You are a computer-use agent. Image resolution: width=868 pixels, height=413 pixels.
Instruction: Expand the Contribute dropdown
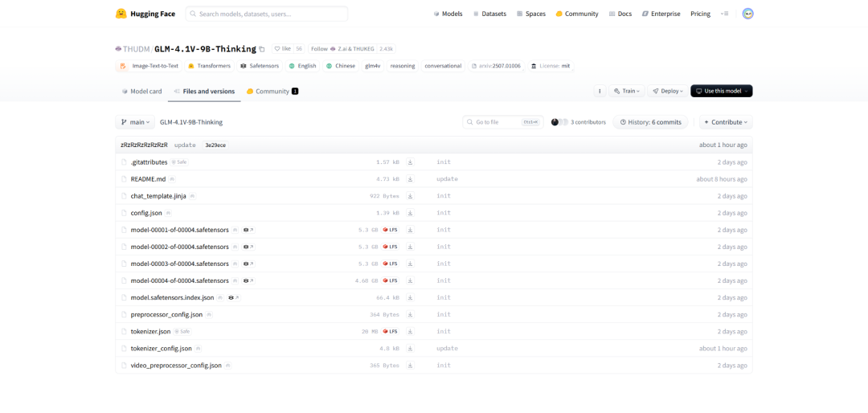point(726,122)
